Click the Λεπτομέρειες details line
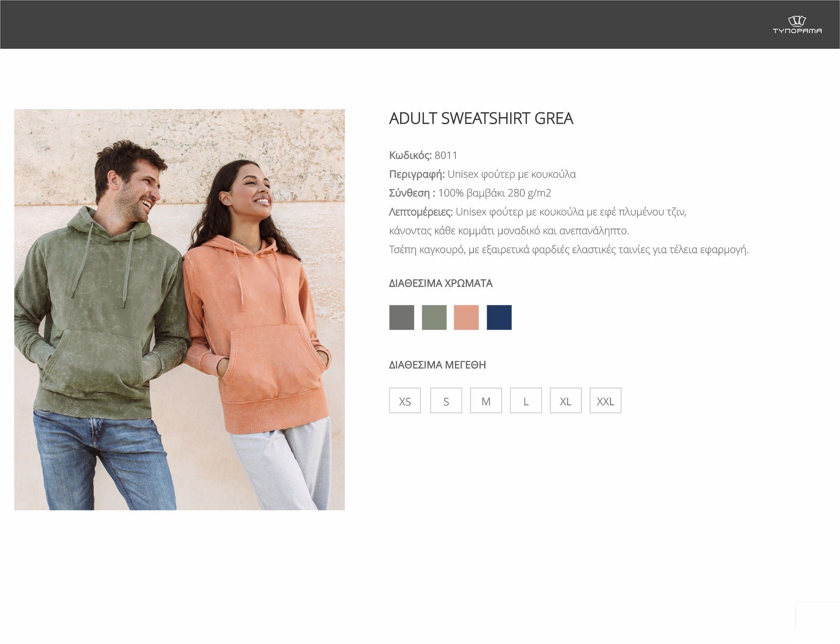This screenshot has width=840, height=644. (x=538, y=212)
